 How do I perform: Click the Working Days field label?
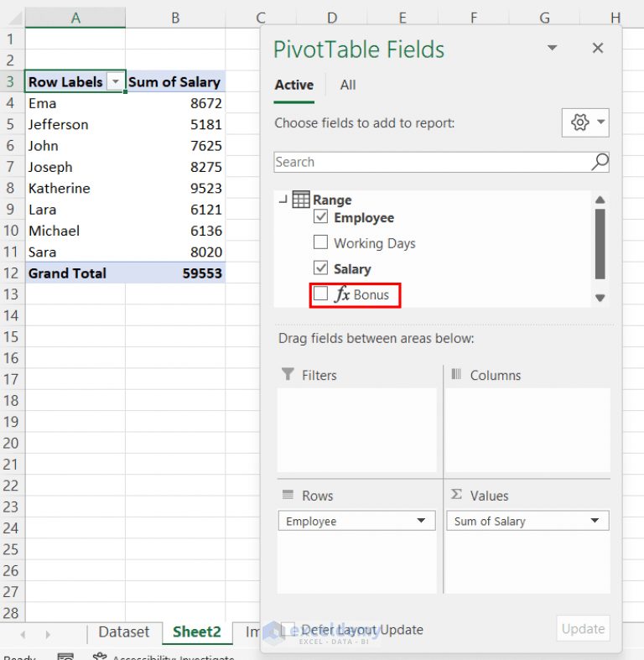point(375,243)
